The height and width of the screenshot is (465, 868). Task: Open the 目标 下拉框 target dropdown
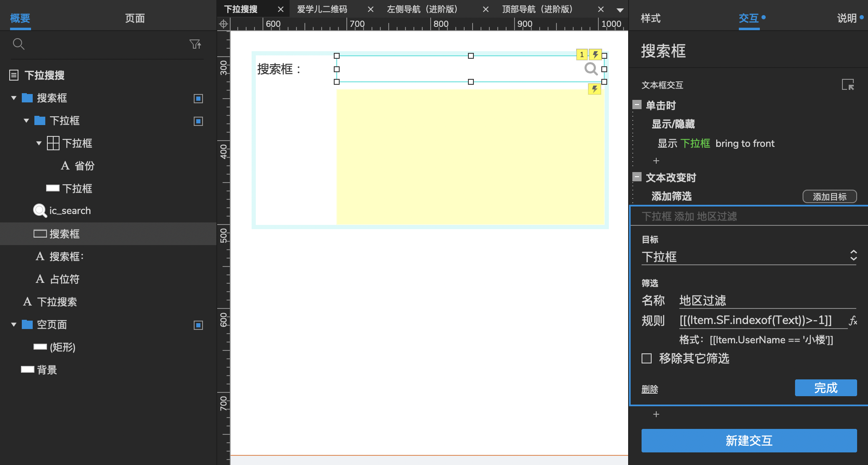[749, 256]
